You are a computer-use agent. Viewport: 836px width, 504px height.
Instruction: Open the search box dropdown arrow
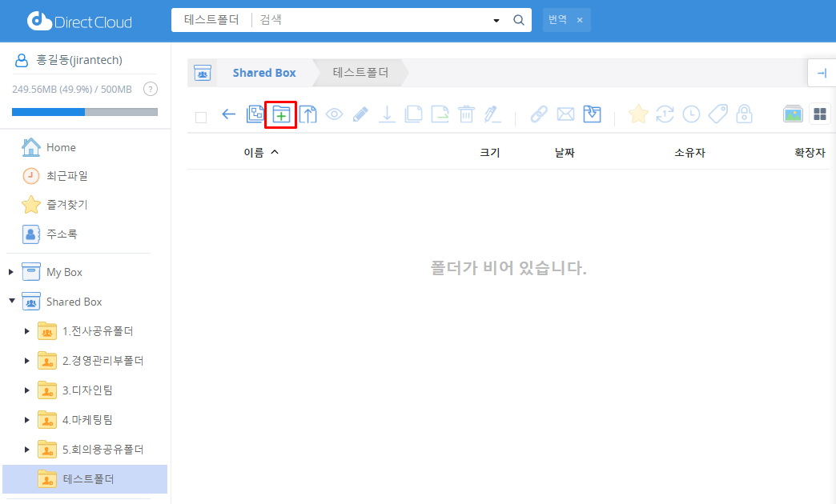point(496,20)
